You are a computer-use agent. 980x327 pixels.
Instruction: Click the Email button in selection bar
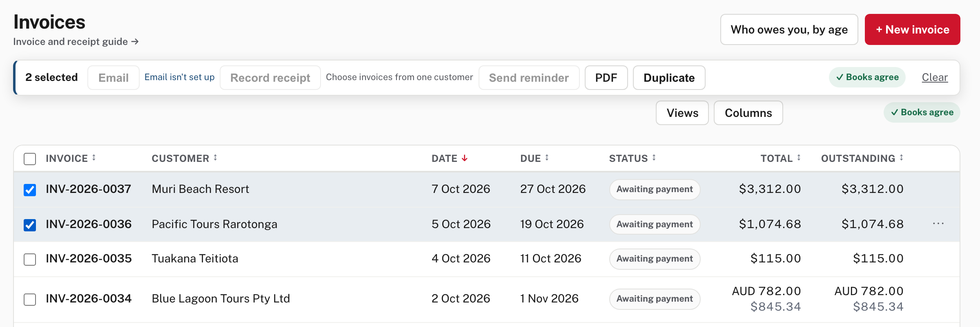pos(114,78)
